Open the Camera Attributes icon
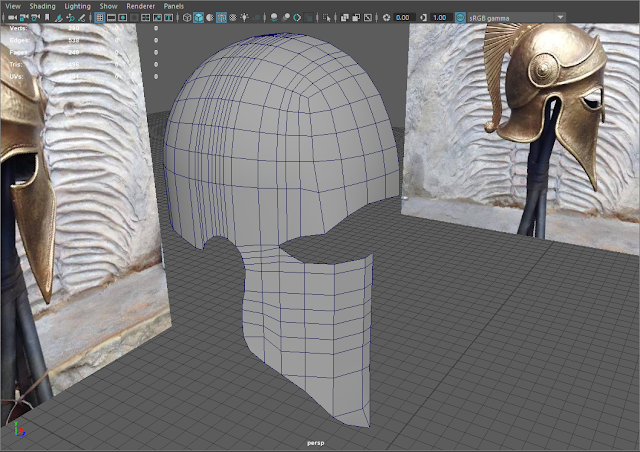 click(36, 18)
